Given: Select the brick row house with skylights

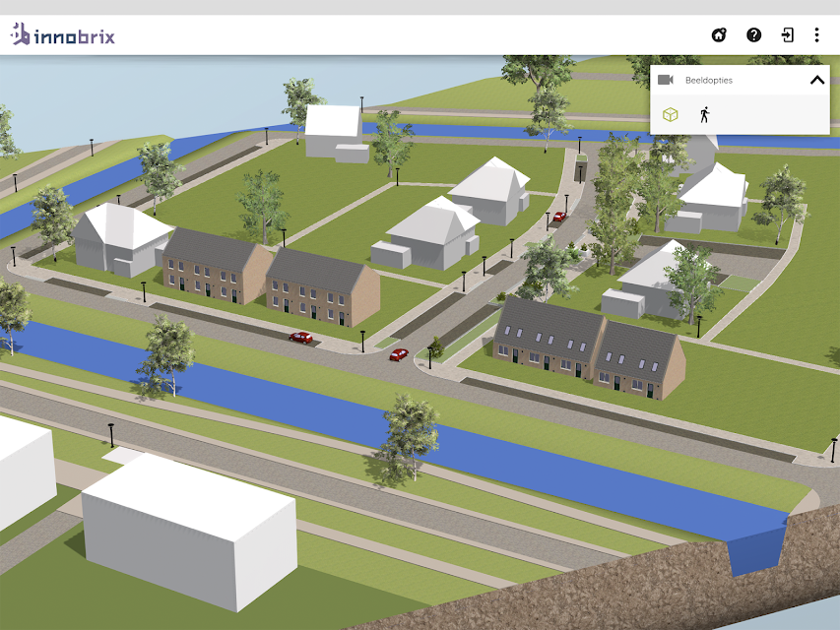Looking at the screenshot, I should pyautogui.click(x=589, y=348).
